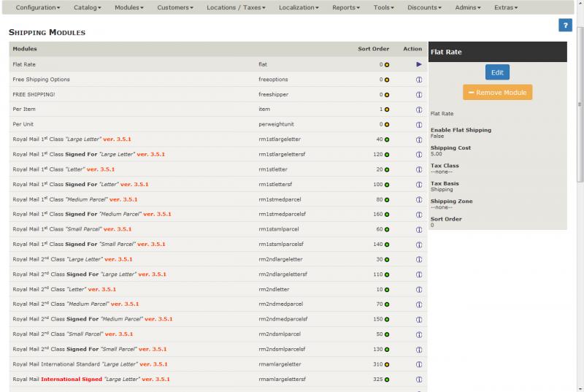Open info icon for rm2ndlargelettersf row
Screen dimensions: 584x392
(x=419, y=274)
